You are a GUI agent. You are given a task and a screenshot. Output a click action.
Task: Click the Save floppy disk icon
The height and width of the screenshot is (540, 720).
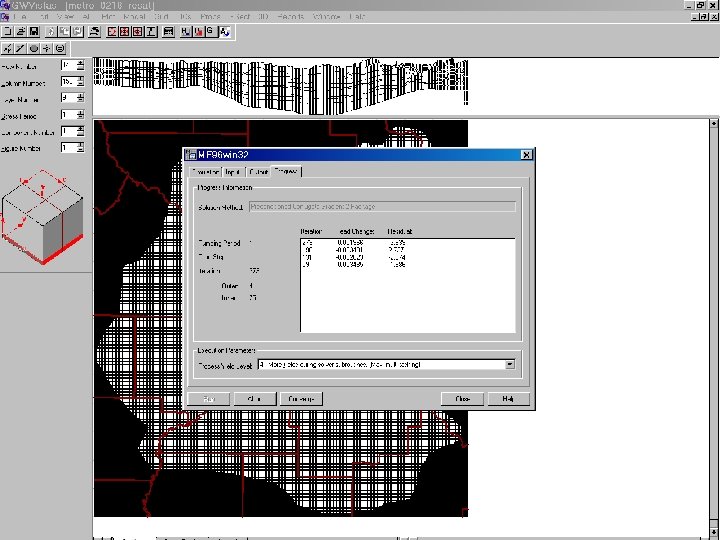(34, 32)
